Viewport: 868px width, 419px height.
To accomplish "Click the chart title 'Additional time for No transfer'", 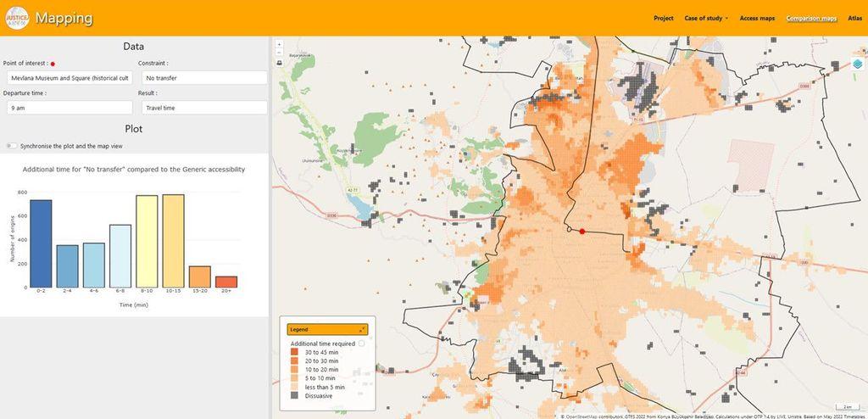I will tap(133, 170).
